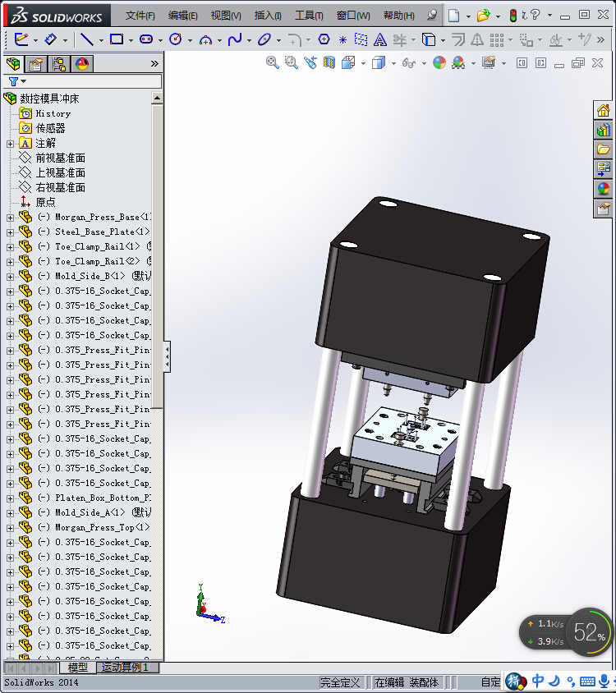Expand the Mold_Side_B<1> component
This screenshot has width=616, height=693.
click(10, 277)
